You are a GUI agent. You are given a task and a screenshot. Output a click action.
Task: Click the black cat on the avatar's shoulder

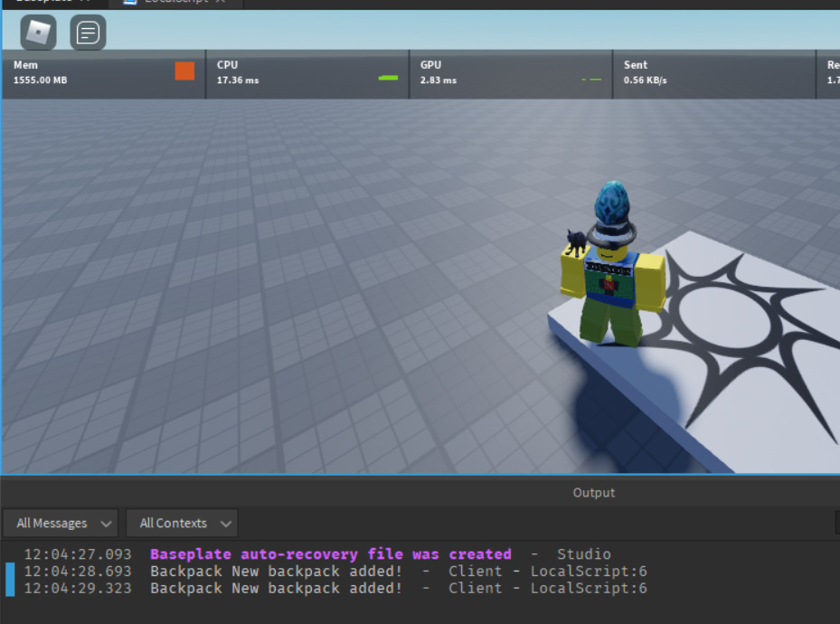click(576, 242)
